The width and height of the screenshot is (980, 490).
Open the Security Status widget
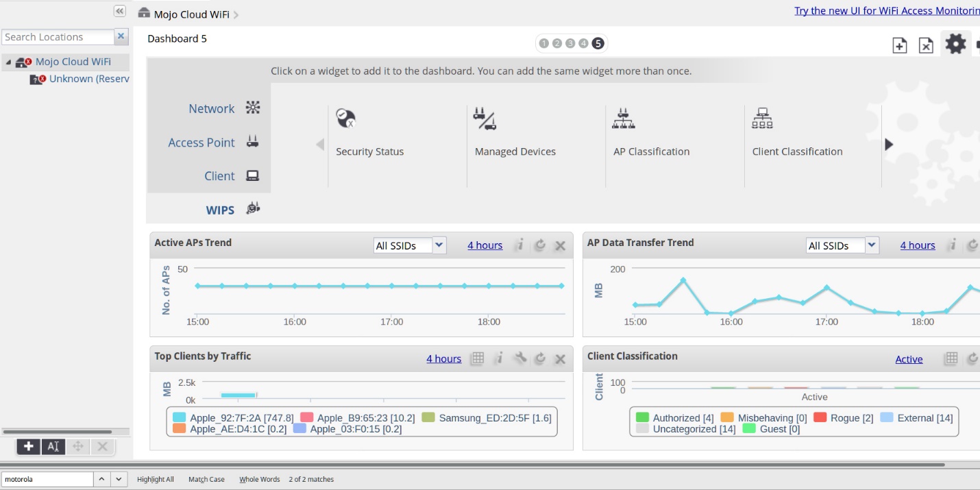click(370, 130)
